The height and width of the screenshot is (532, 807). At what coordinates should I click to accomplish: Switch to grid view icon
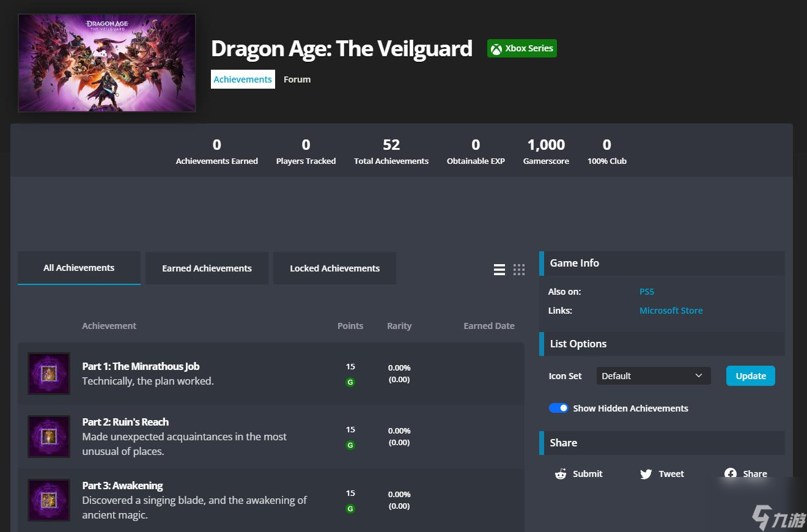click(519, 270)
